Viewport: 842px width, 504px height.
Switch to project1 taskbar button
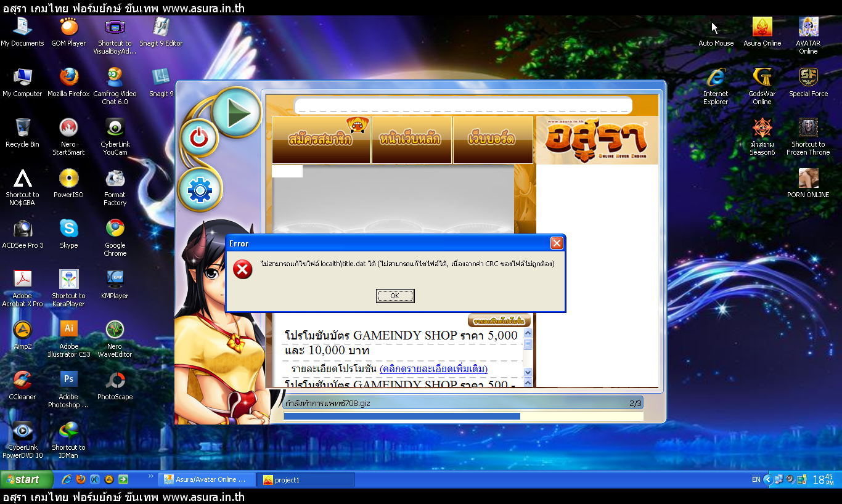(306, 479)
